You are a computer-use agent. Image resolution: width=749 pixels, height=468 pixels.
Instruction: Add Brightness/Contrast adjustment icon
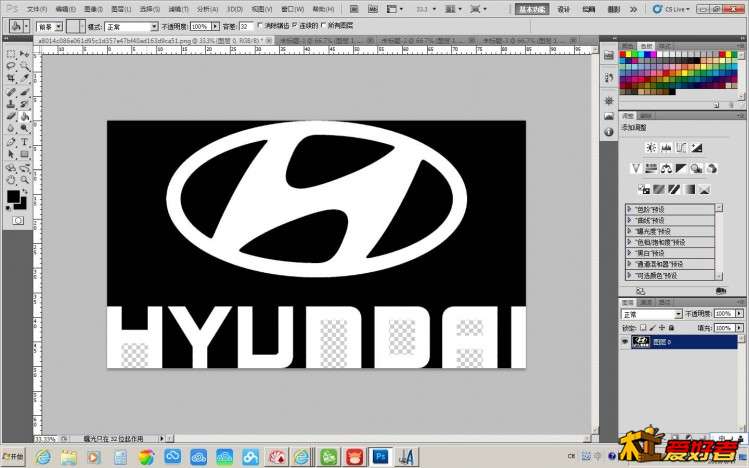point(651,148)
